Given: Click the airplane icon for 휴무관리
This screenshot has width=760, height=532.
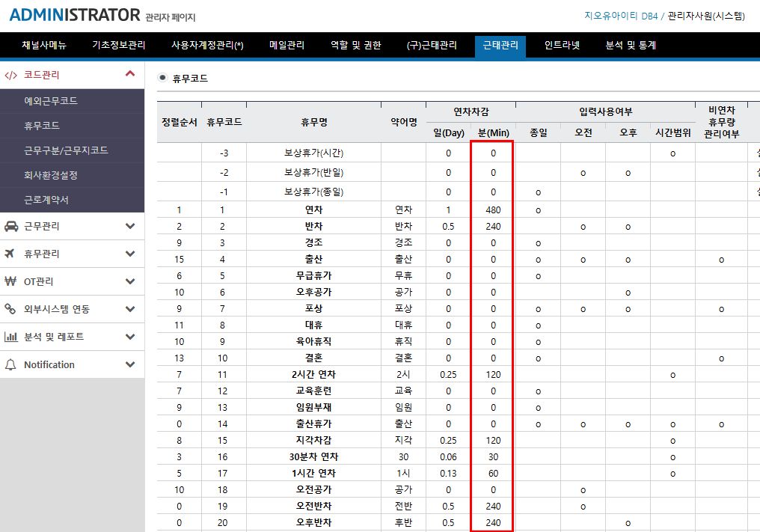Looking at the screenshot, I should 10,254.
